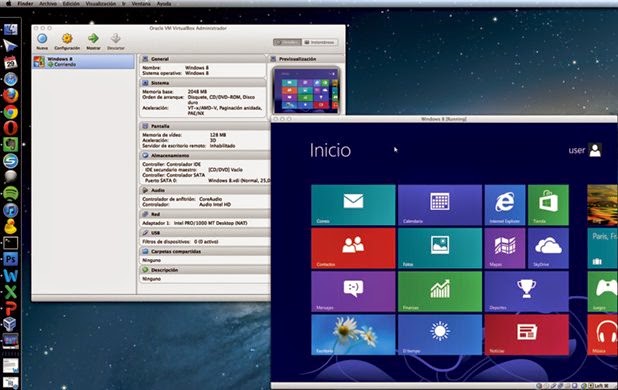Open Safari compass icon in Dock
This screenshot has width=618, height=390.
coord(11,79)
